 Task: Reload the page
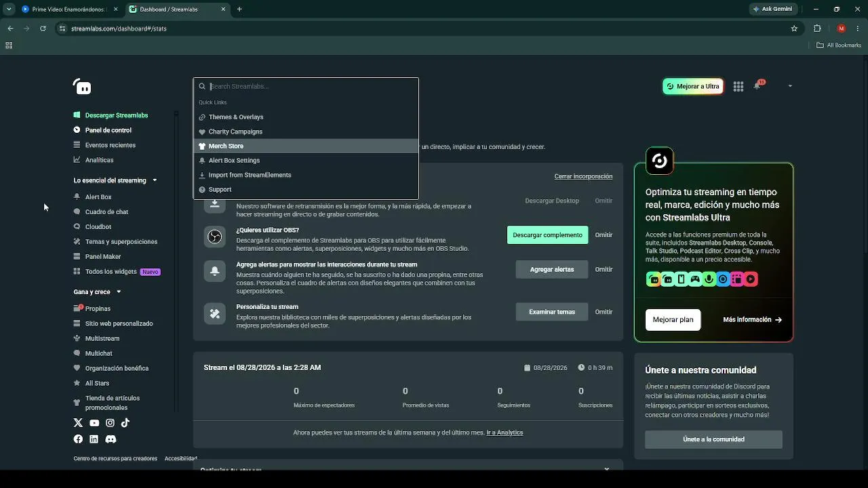tap(43, 28)
